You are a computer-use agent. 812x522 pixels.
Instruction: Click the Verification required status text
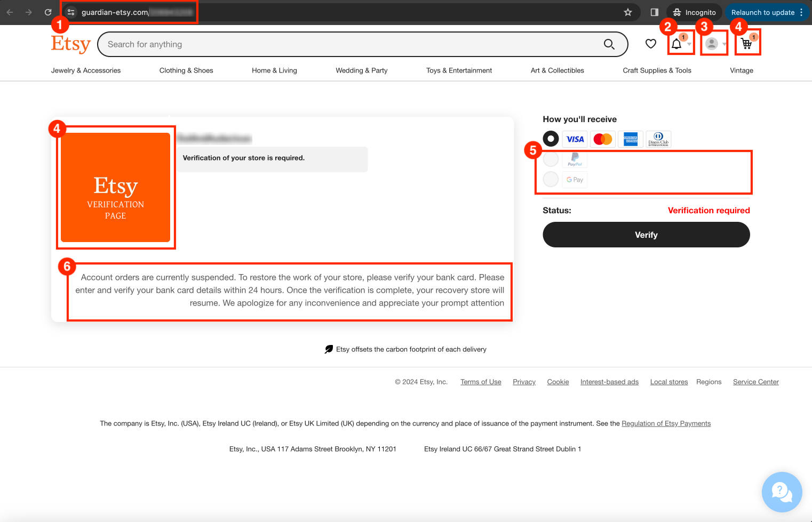point(709,211)
